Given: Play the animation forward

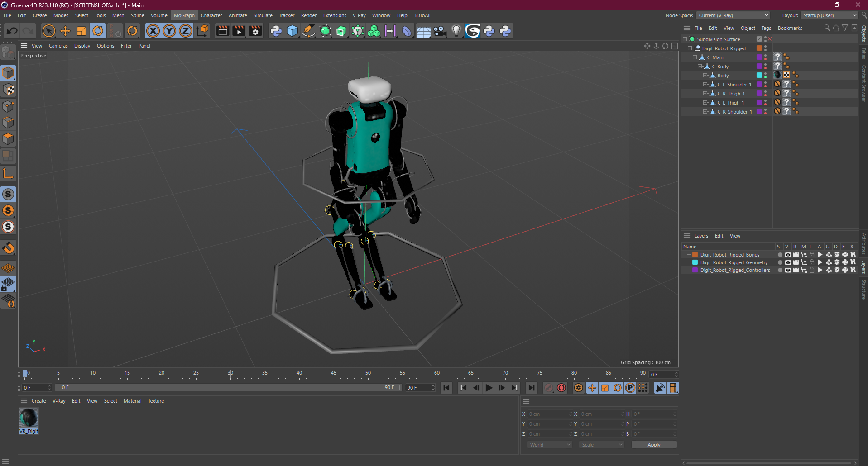Looking at the screenshot, I should (x=489, y=388).
